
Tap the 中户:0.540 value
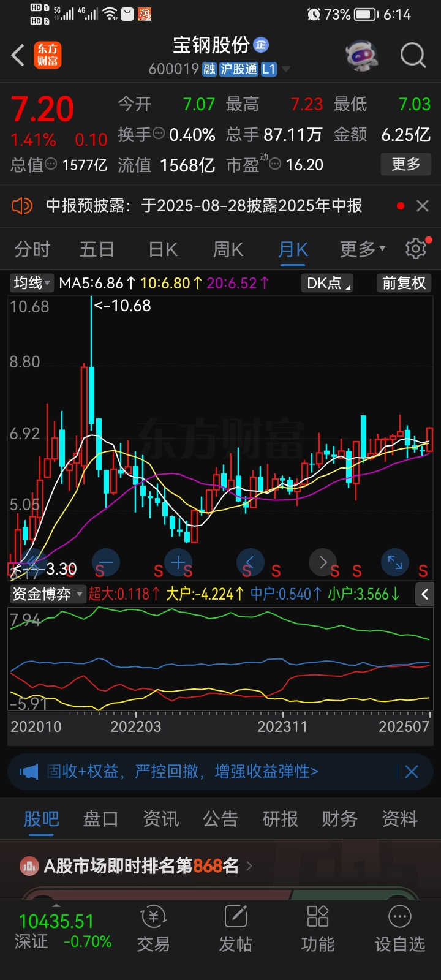pyautogui.click(x=286, y=594)
